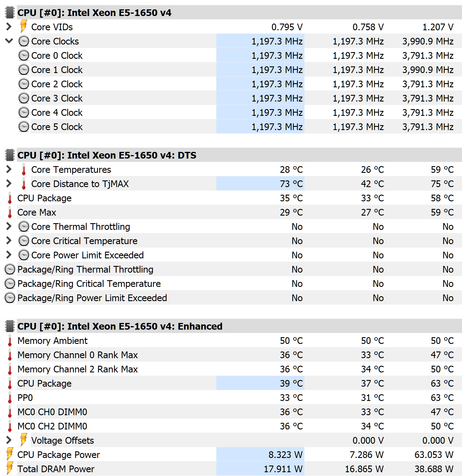Click the chip icon of the Enhanced section

[10, 326]
